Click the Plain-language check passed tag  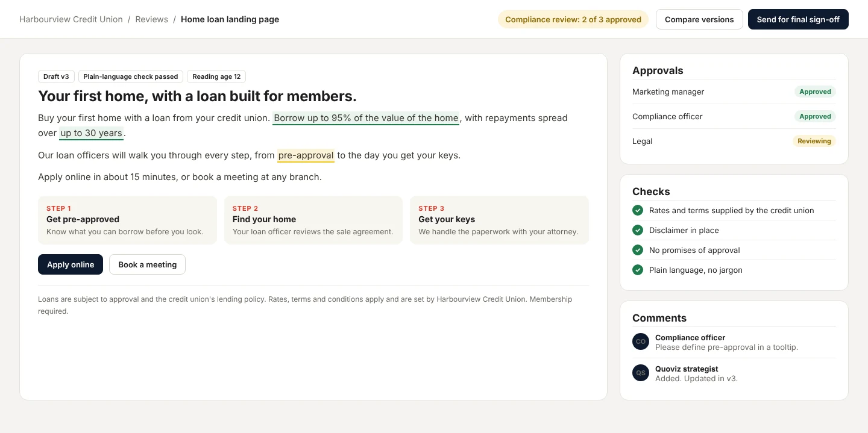tap(131, 76)
